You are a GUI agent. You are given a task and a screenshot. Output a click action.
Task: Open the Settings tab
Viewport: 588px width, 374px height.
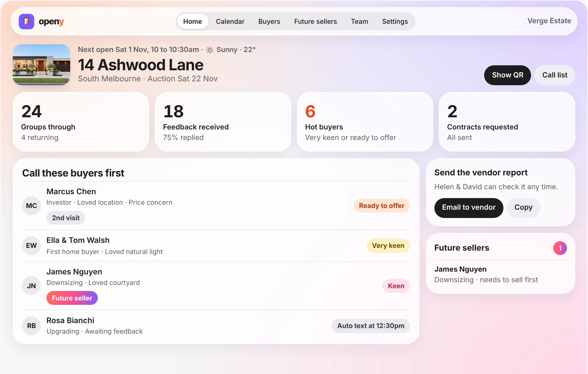pos(395,21)
